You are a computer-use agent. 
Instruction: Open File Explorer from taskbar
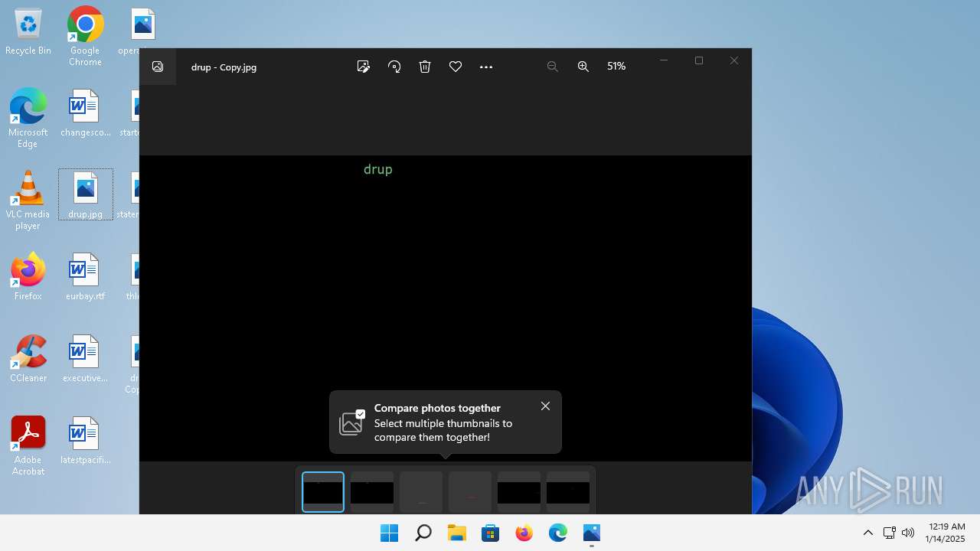coord(456,533)
